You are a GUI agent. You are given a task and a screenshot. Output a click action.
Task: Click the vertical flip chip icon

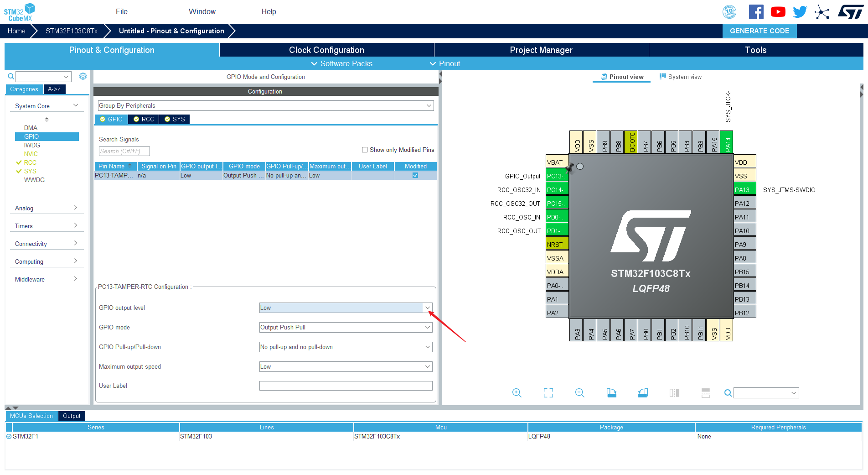[x=706, y=393]
